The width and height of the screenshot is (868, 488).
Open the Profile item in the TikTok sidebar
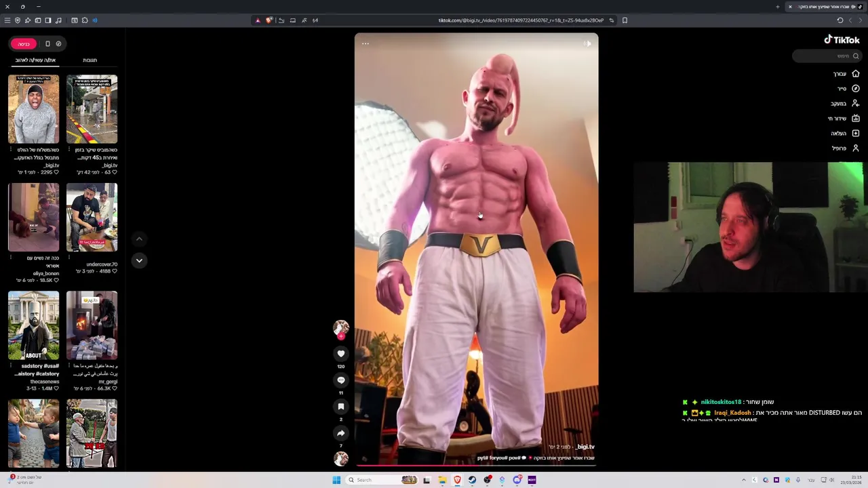(846, 148)
